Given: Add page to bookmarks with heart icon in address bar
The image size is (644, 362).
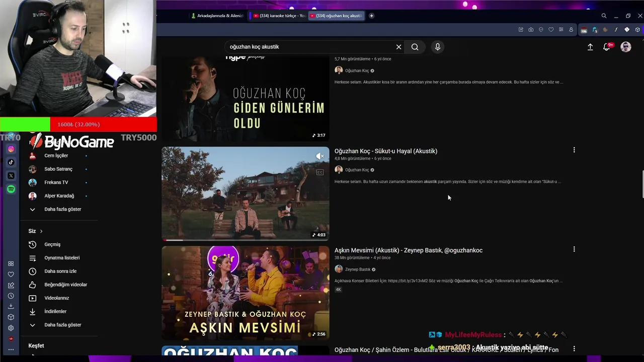Looking at the screenshot, I should point(551,30).
